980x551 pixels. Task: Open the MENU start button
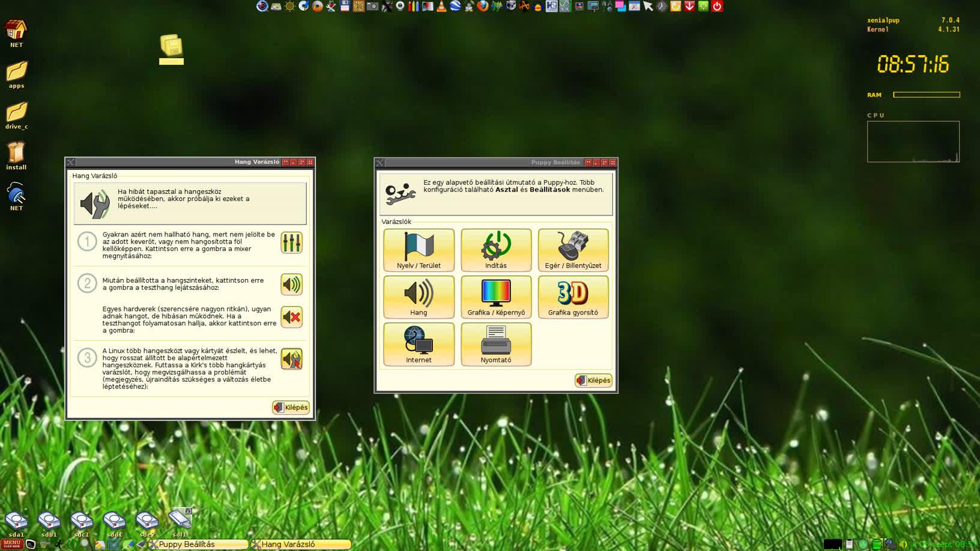pyautogui.click(x=12, y=544)
